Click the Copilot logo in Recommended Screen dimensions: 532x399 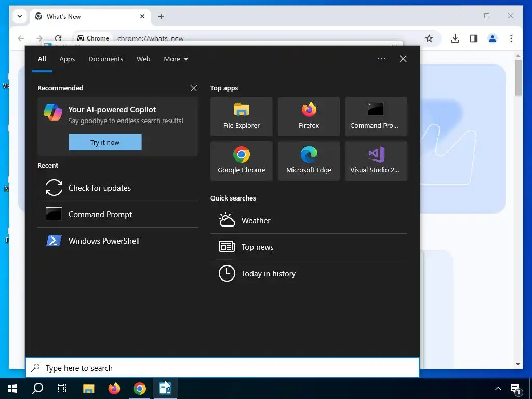coord(53,112)
